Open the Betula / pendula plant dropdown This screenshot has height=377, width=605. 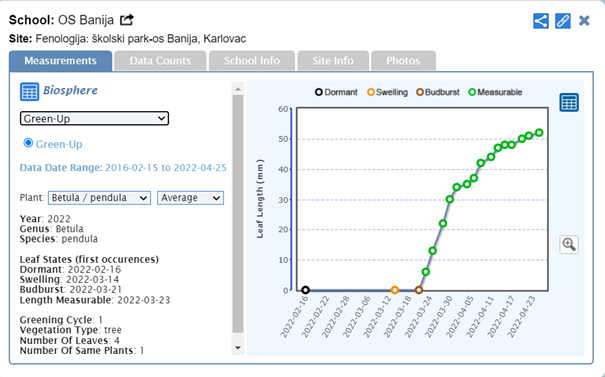(99, 198)
